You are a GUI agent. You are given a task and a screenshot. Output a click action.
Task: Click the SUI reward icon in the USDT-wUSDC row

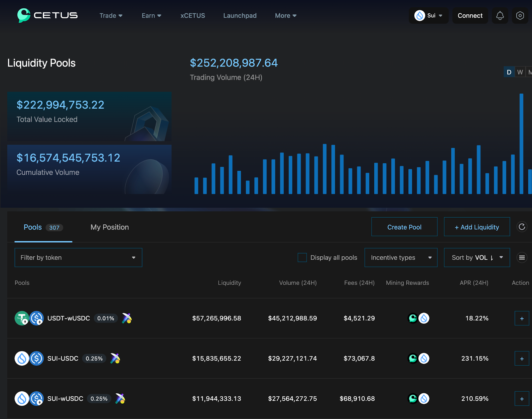(424, 318)
